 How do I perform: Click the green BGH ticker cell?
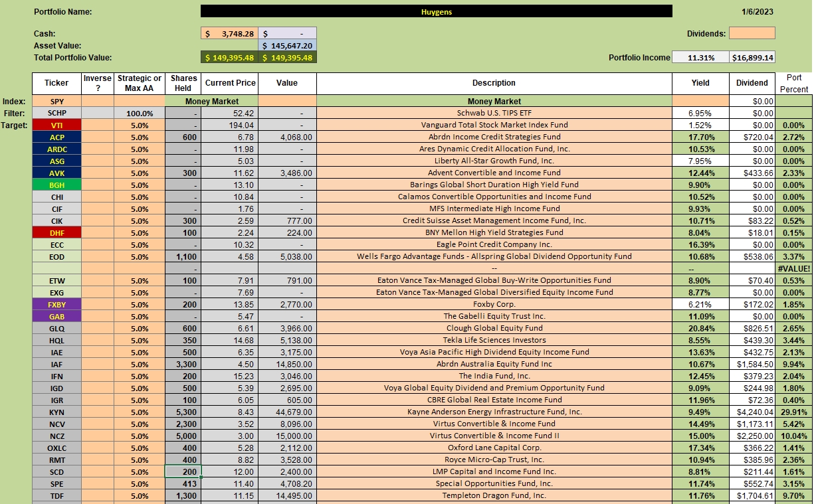tap(56, 185)
